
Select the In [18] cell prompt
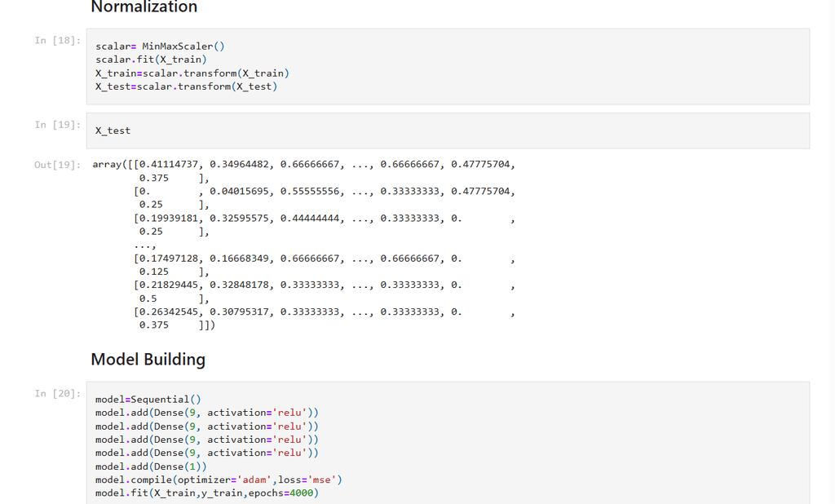pos(57,41)
